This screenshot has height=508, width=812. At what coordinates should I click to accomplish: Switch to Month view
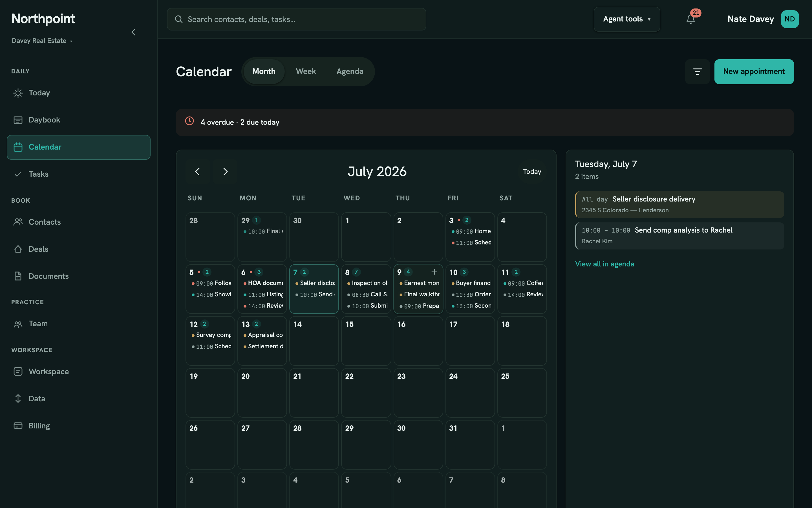click(x=264, y=72)
